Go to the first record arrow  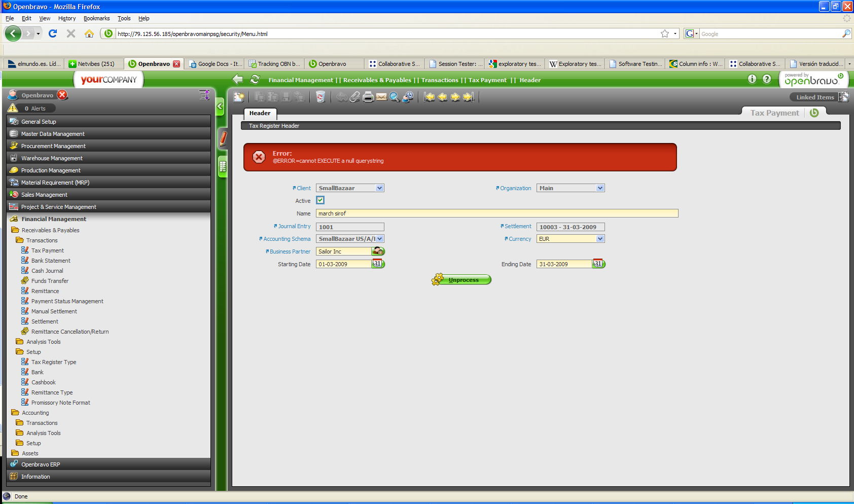tap(430, 97)
